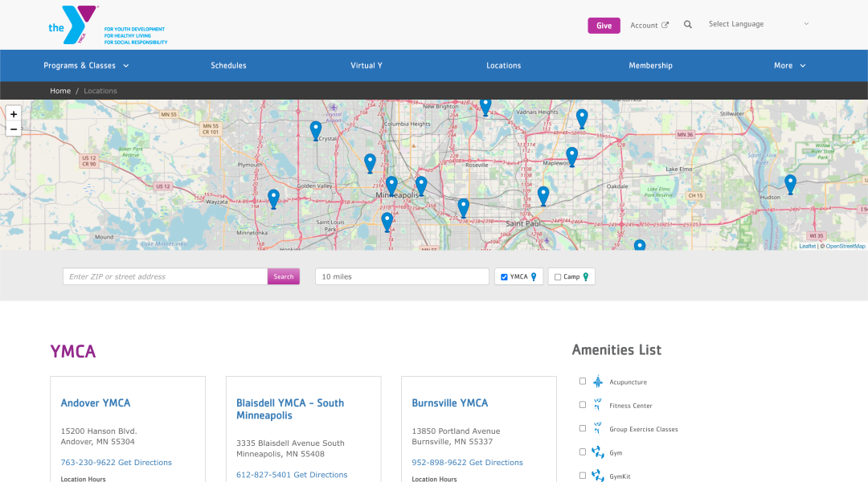The height and width of the screenshot is (482, 868).
Task: Enable the Camp location filter
Action: click(558, 277)
